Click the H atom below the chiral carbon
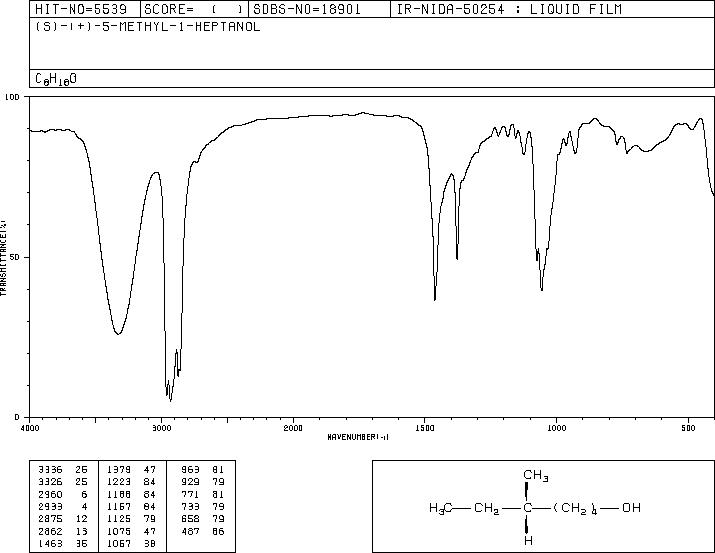 click(528, 541)
